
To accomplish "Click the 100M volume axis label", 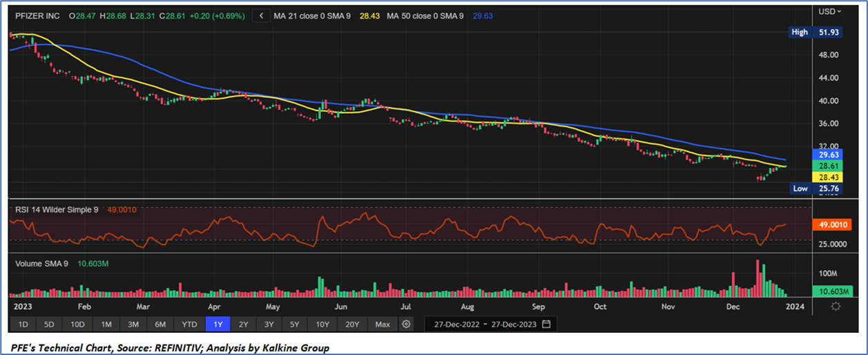I will [829, 274].
